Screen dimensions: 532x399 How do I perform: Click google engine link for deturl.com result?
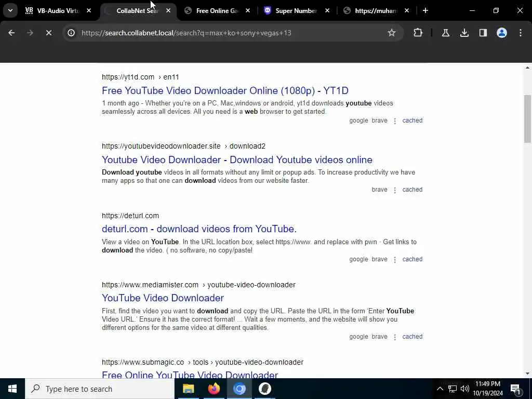tap(358, 259)
